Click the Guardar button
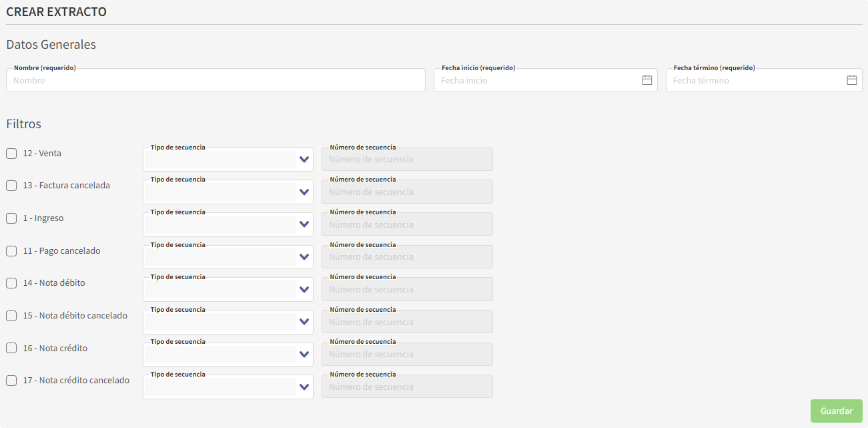 (x=836, y=411)
